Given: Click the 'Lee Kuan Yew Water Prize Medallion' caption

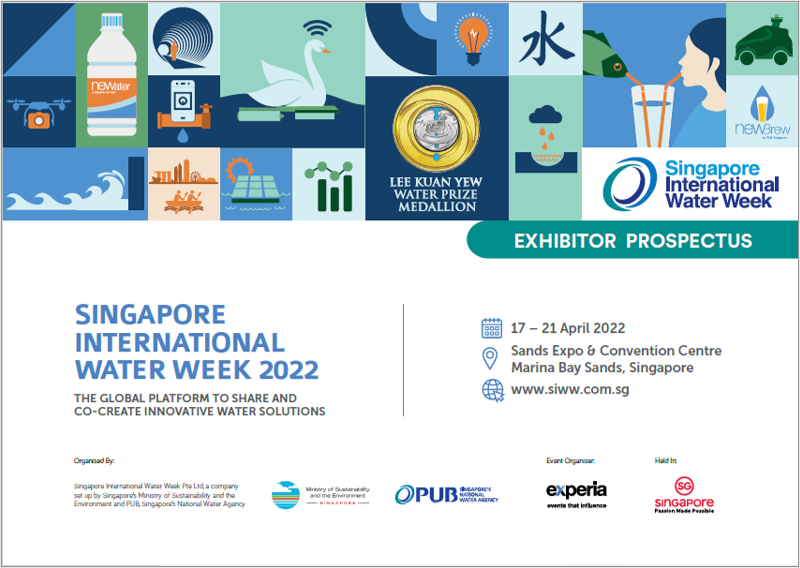Looking at the screenshot, I should tap(436, 194).
